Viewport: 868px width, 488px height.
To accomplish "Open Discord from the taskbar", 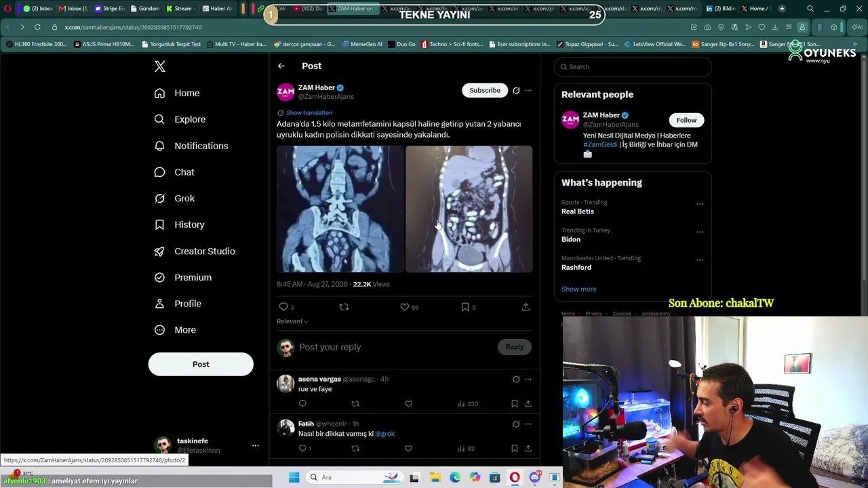I will pyautogui.click(x=535, y=477).
